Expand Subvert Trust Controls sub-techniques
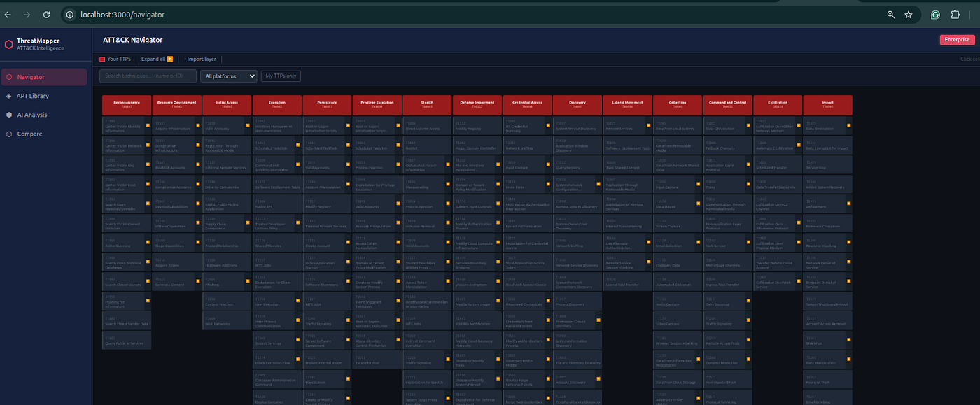Image resolution: width=980 pixels, height=405 pixels. coord(498,204)
